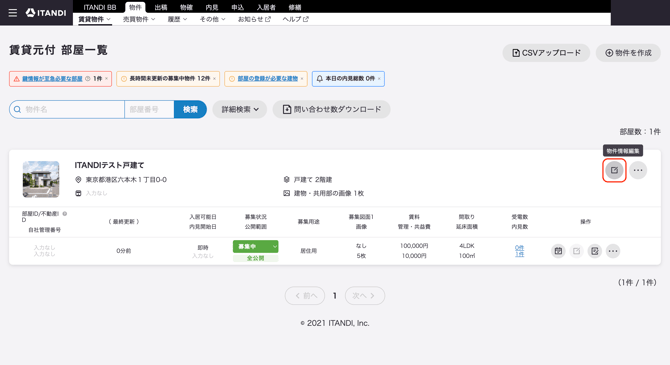Click the store icon beside 入力なし
Viewport: 670px width, 365px height.
pos(78,193)
